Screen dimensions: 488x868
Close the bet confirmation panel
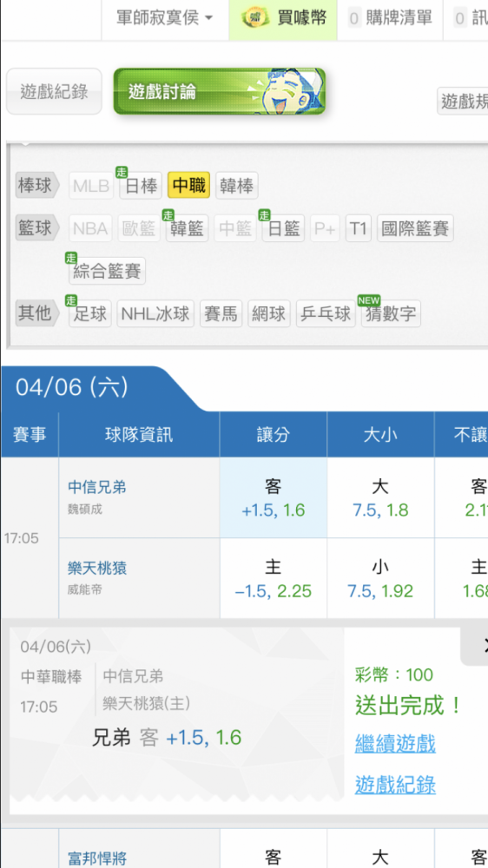481,646
